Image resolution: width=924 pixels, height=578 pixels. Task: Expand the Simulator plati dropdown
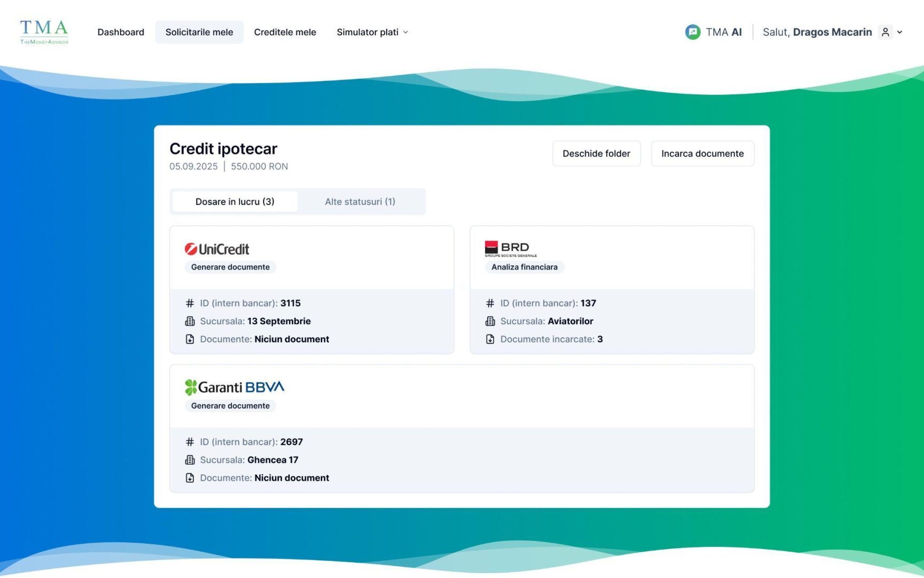coord(372,32)
